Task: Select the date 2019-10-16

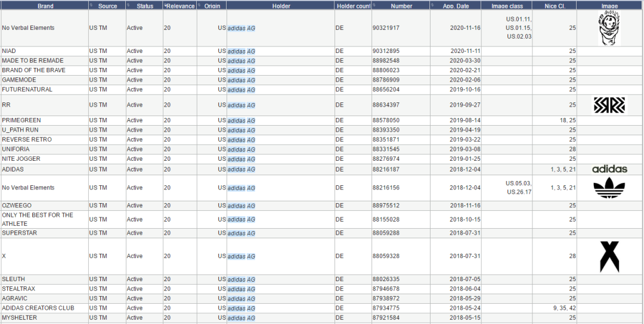Action: (465, 89)
